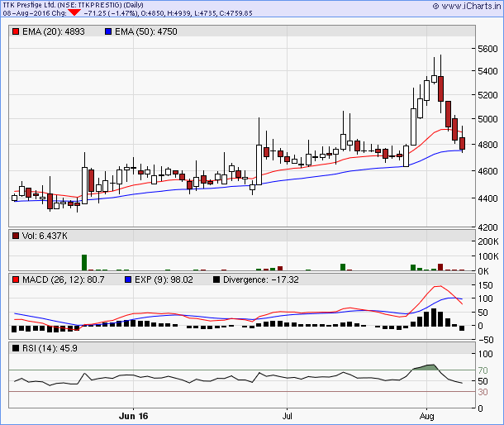Click the O:4850, H:4939 quote text
504x425 pixels.
(166, 13)
